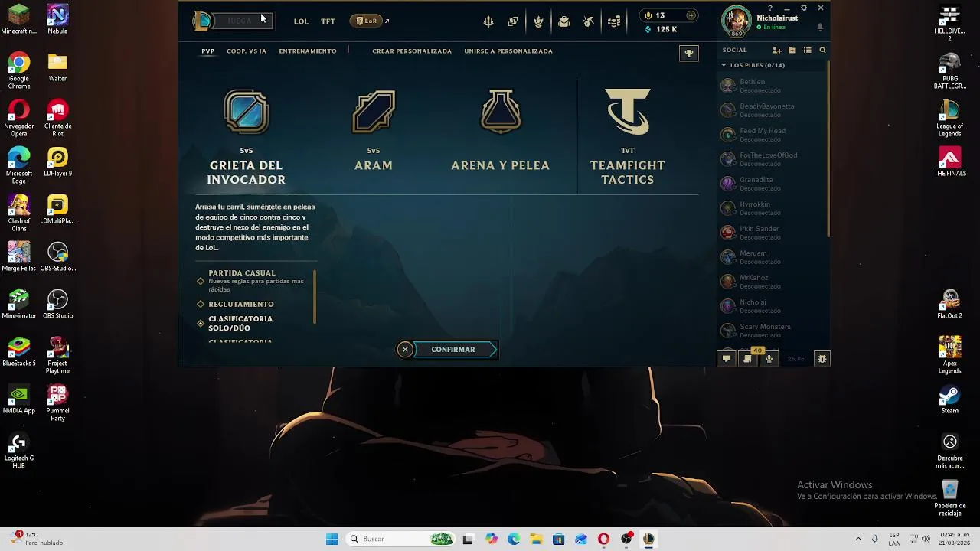Select friend Feed My Head
This screenshot has height=551, width=980.
click(x=772, y=135)
